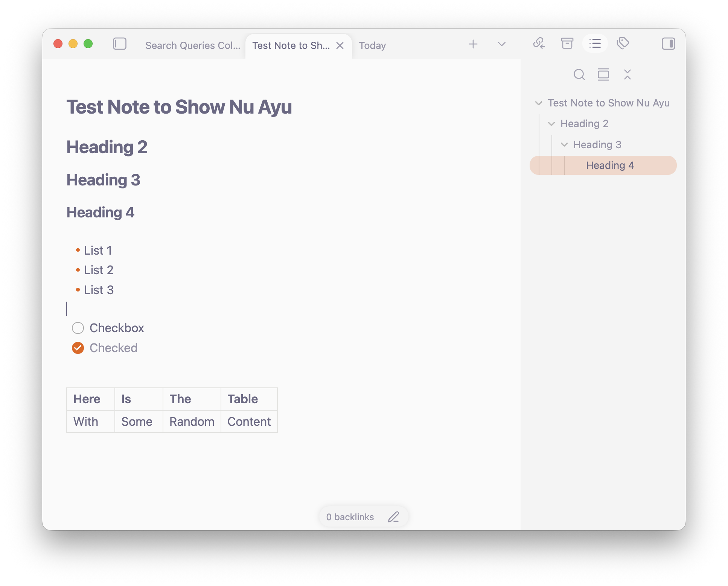Image resolution: width=728 pixels, height=586 pixels.
Task: Jump to Heading 3 outline entry
Action: [x=597, y=145]
